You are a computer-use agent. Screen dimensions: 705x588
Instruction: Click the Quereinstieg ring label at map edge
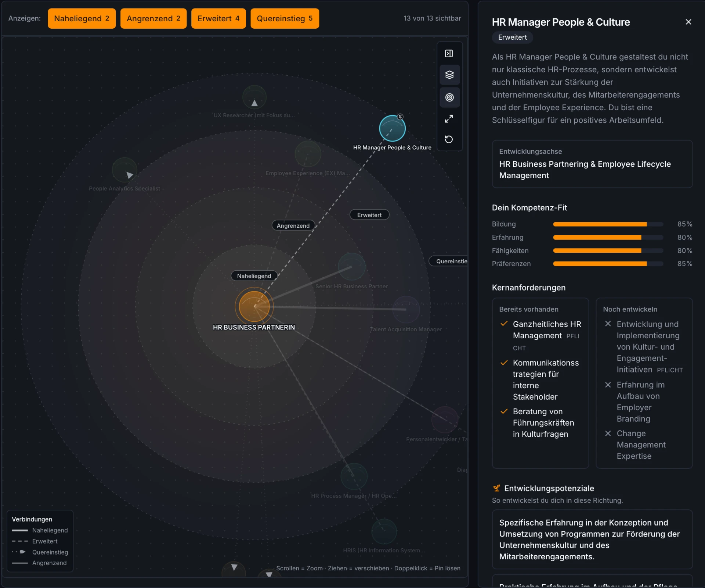click(449, 261)
